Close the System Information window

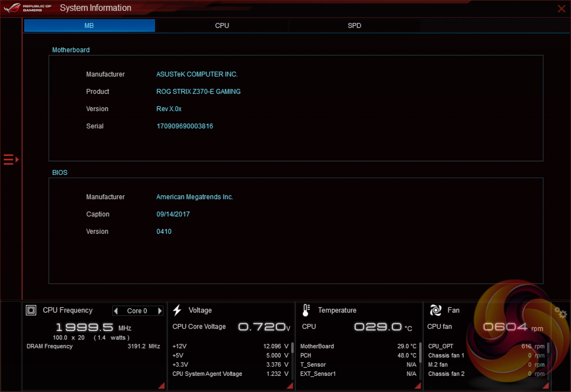click(561, 9)
